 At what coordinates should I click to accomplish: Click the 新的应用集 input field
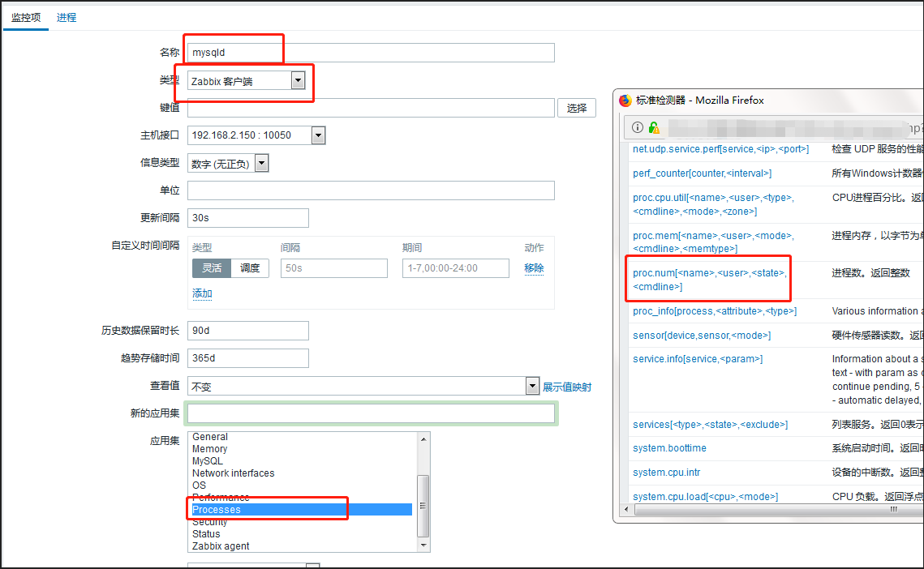(x=371, y=413)
